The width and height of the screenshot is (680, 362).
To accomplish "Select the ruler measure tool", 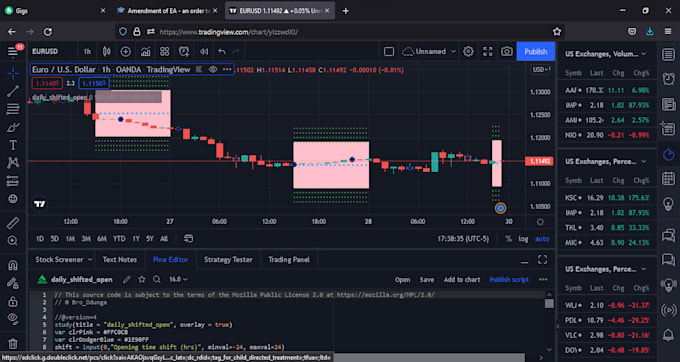I will click(x=13, y=222).
